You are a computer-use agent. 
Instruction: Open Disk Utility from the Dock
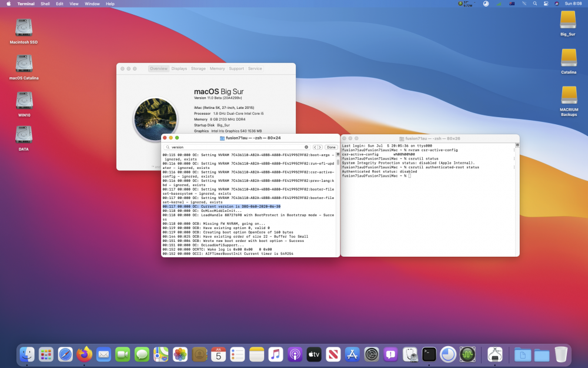[410, 354]
